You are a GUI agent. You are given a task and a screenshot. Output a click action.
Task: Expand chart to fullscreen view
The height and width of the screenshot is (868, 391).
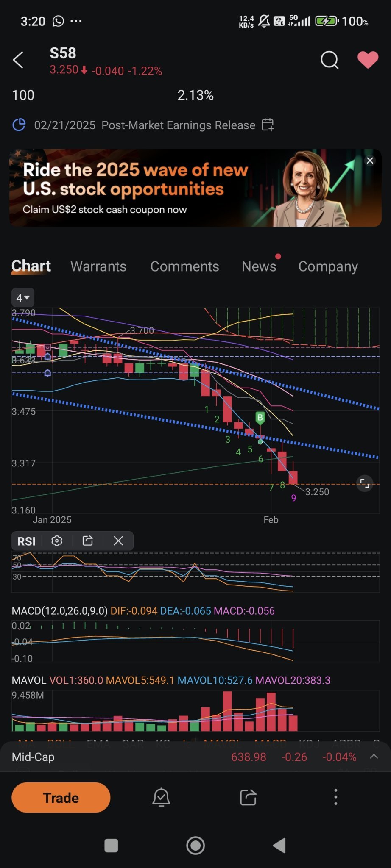click(x=365, y=483)
